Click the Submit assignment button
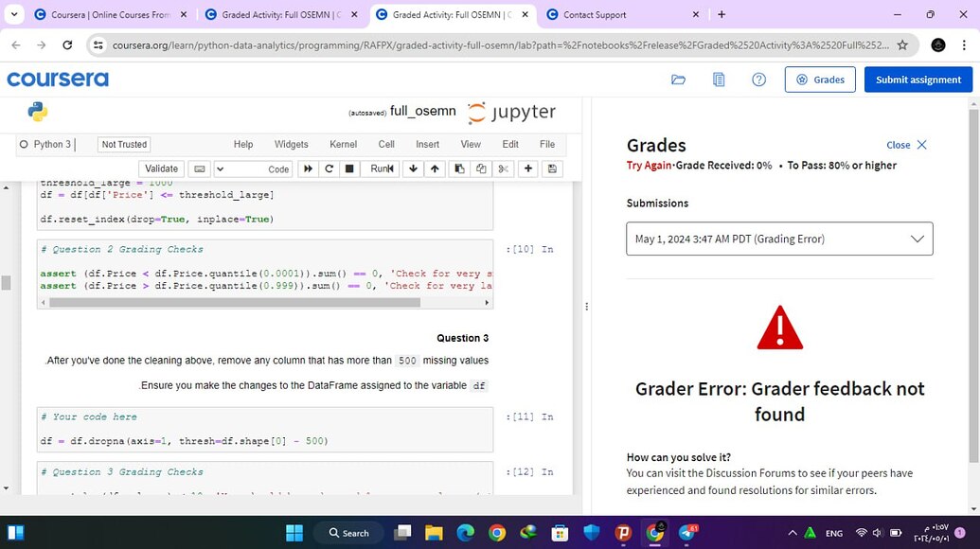This screenshot has height=549, width=980. [x=917, y=80]
